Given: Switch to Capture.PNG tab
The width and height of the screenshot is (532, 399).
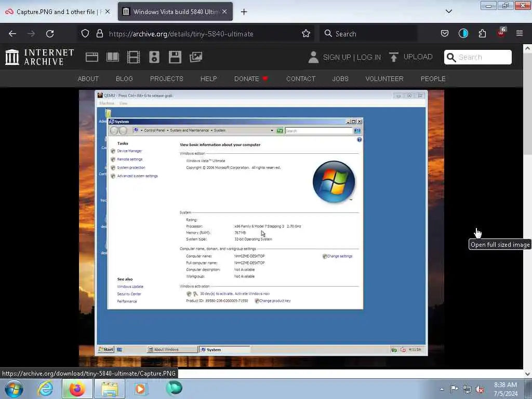Looking at the screenshot, I should click(58, 12).
